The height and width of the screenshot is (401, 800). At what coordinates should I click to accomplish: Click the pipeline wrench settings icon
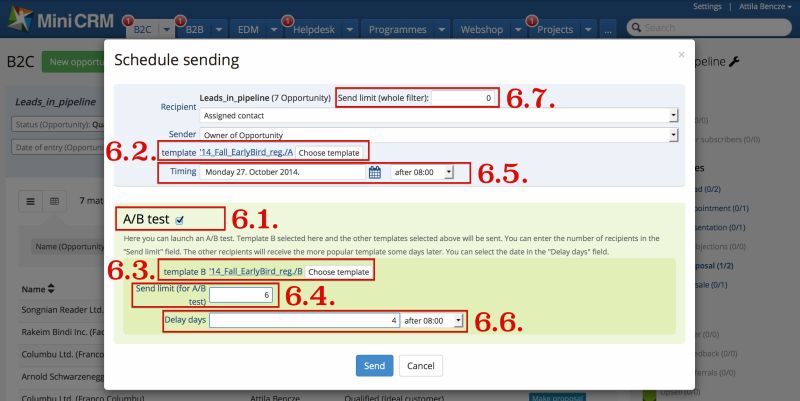(x=734, y=62)
